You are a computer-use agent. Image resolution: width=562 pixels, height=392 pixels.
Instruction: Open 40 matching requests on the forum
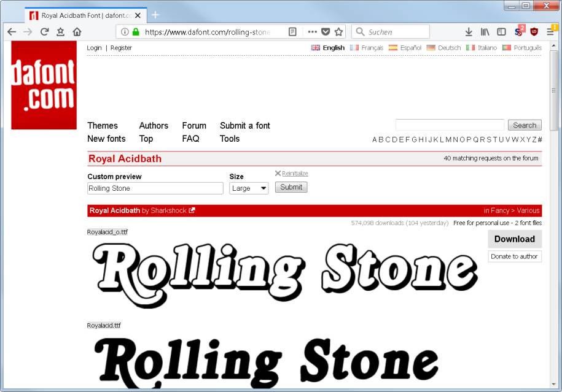[x=491, y=158]
